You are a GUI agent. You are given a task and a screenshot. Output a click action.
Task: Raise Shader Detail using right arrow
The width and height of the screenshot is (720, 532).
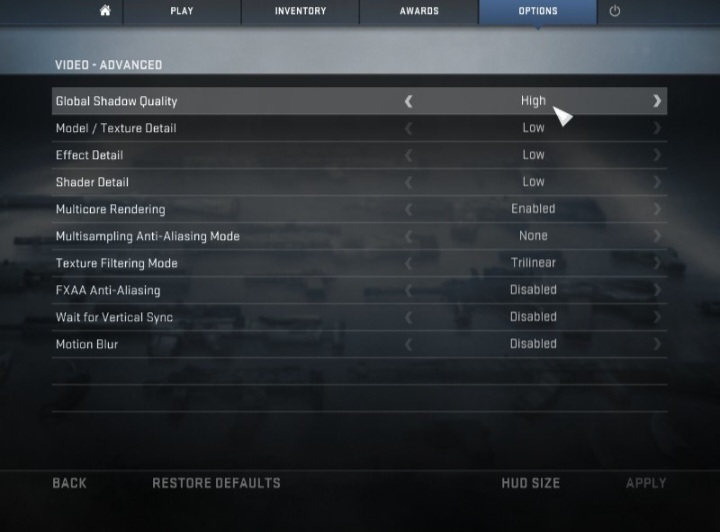657,182
